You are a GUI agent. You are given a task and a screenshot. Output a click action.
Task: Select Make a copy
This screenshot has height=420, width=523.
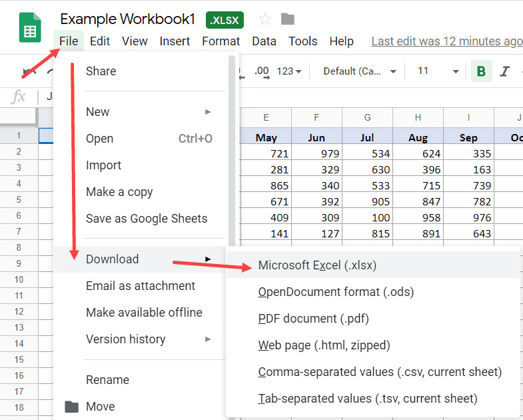tap(141, 192)
